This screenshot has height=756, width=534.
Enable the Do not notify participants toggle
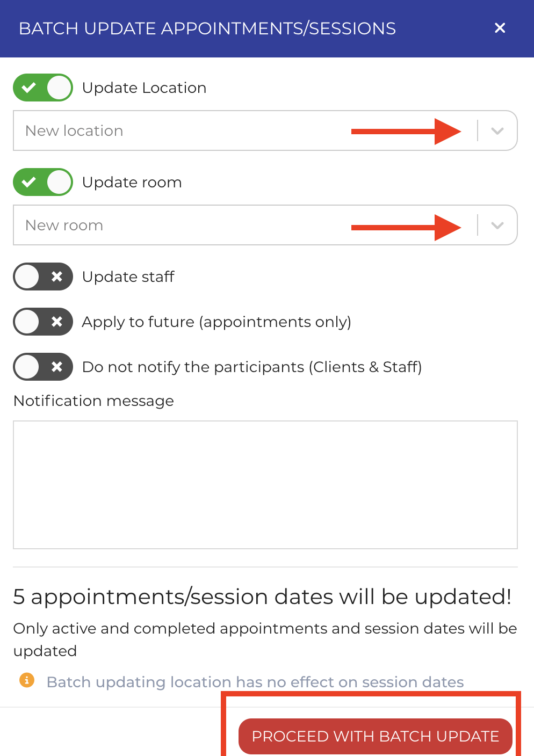click(x=43, y=367)
